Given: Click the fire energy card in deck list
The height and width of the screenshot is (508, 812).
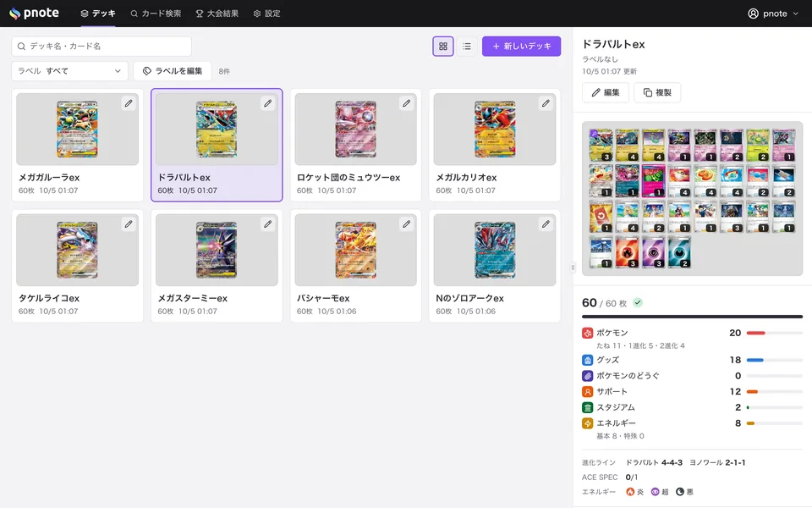Looking at the screenshot, I should coord(627,252).
